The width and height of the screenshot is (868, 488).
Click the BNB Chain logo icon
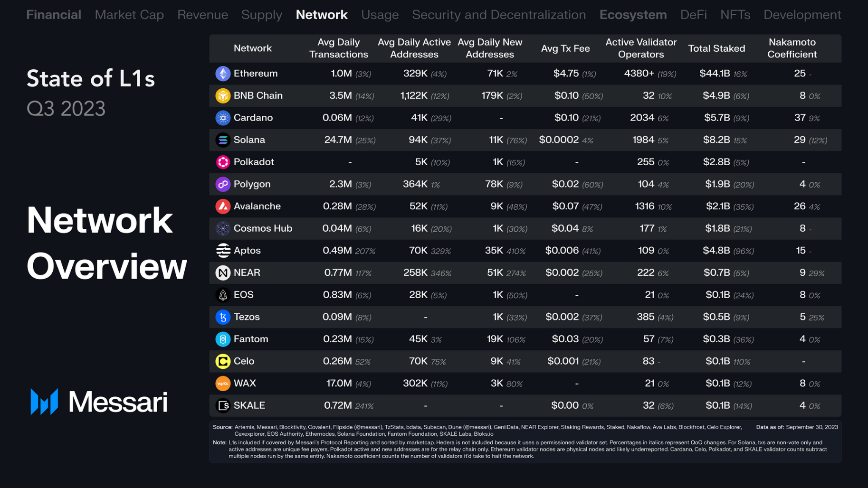coord(223,95)
